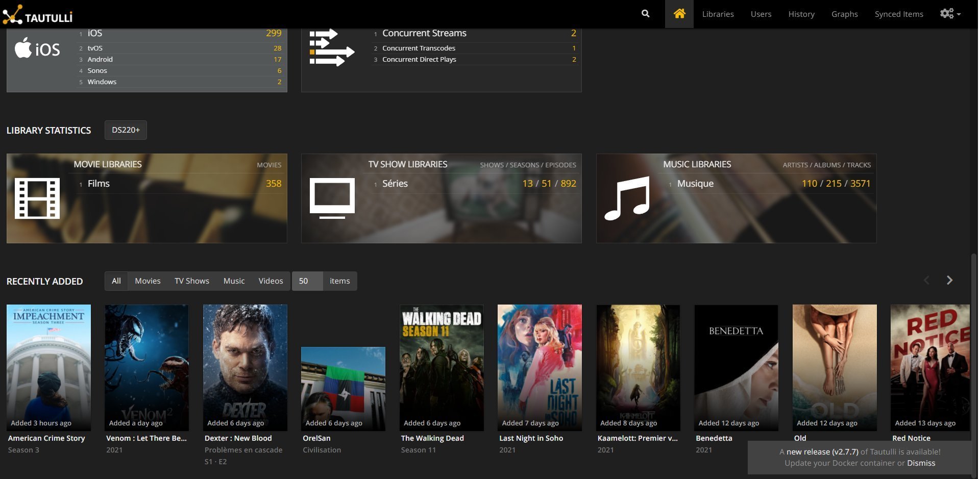This screenshot has height=479, width=980.
Task: Click the Last Night in Soho title
Action: pos(531,438)
